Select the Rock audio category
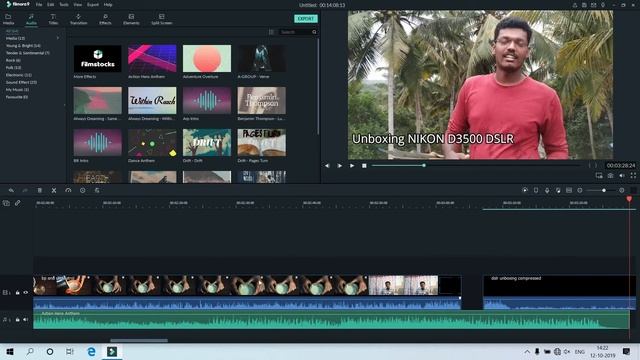This screenshot has height=360, width=640. (13, 60)
